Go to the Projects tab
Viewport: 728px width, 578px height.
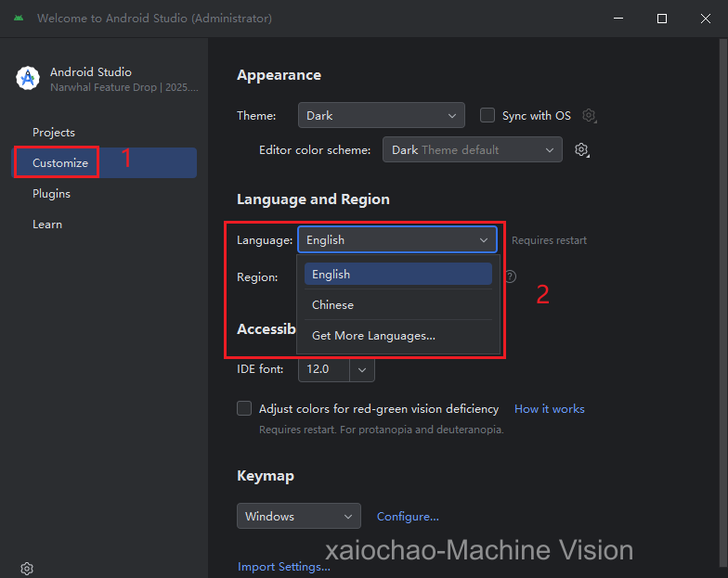click(104, 132)
